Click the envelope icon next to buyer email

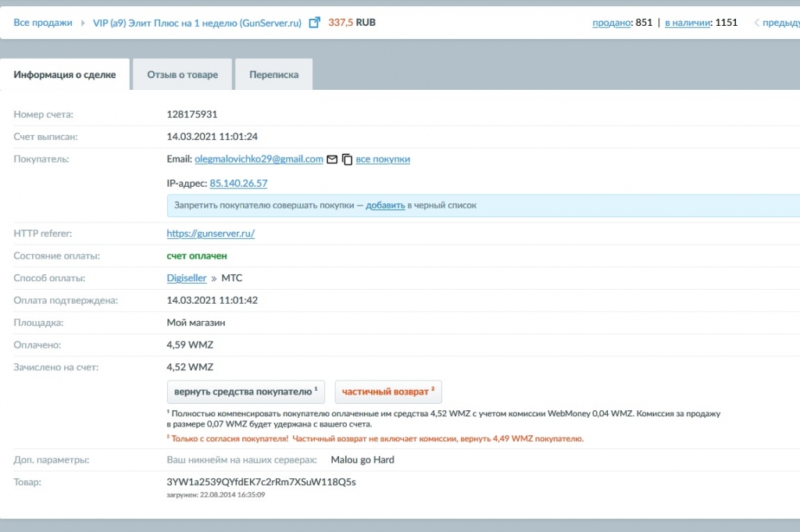[332, 159]
